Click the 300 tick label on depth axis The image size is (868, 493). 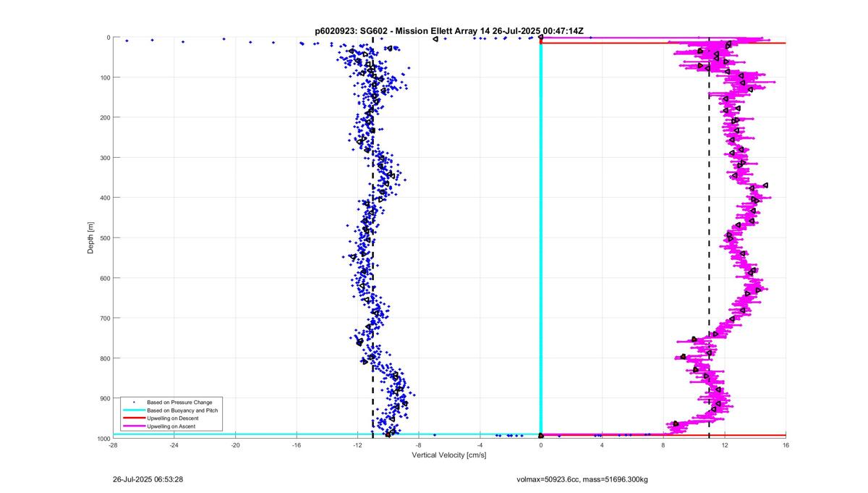[x=104, y=158]
